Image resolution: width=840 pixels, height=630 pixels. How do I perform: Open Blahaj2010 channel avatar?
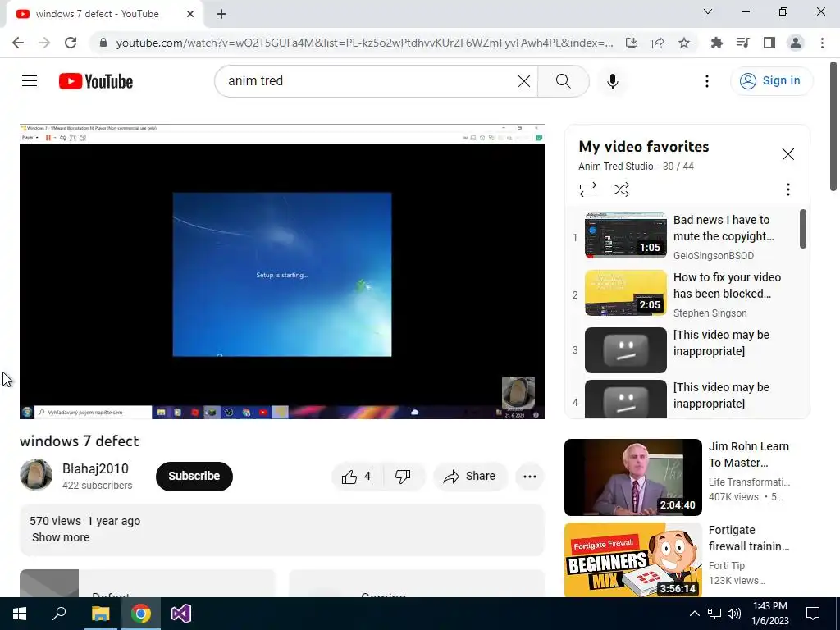(36, 475)
